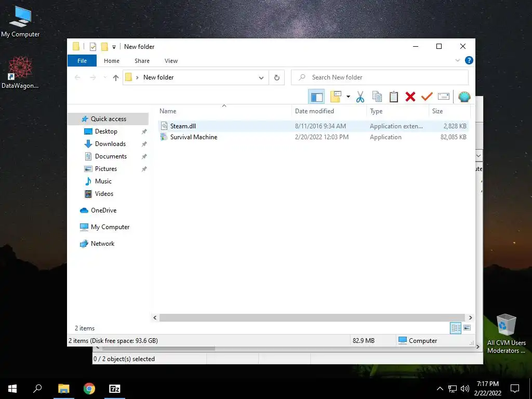The height and width of the screenshot is (399, 532).
Task: Go up one folder level arrow
Action: pyautogui.click(x=116, y=78)
